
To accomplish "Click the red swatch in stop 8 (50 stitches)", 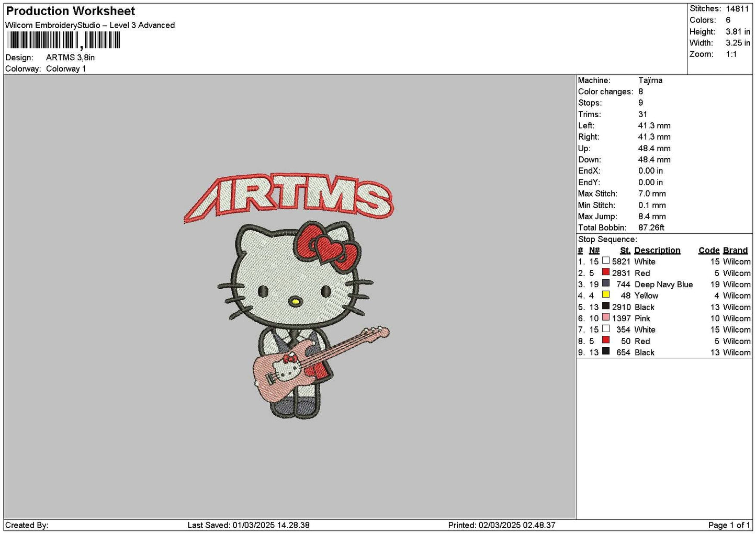I will (606, 340).
